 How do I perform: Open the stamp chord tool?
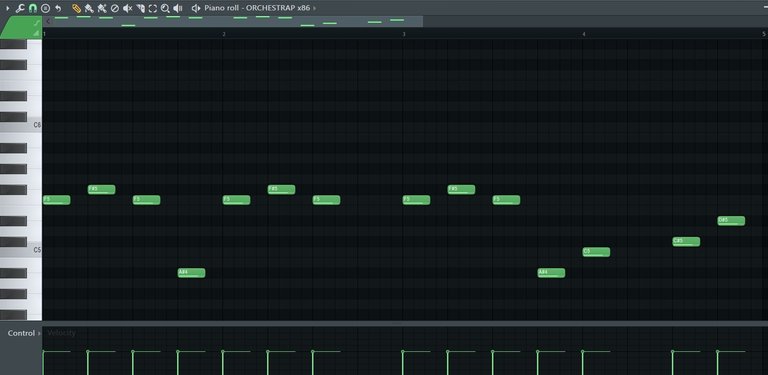point(45,8)
